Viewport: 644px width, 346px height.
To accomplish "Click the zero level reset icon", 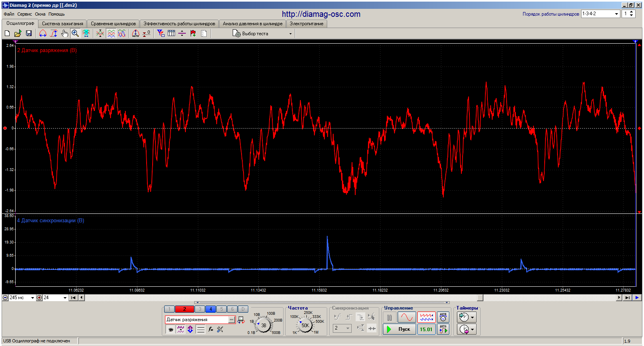I will [x=147, y=34].
